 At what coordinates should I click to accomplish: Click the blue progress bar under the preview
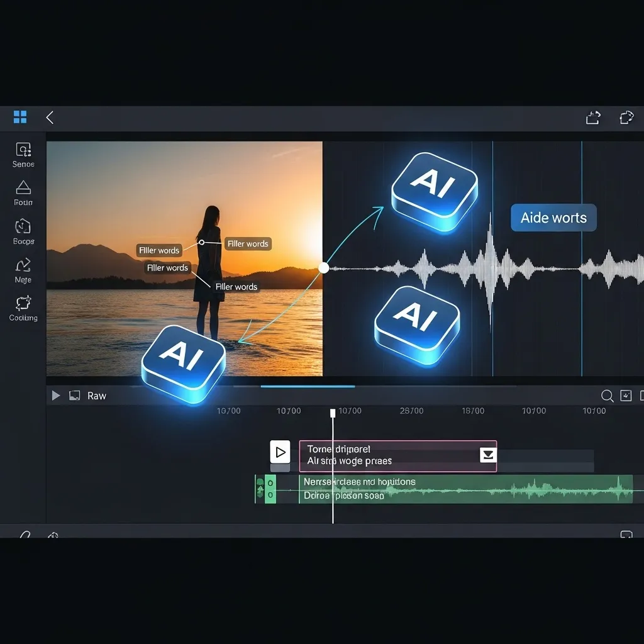307,387
